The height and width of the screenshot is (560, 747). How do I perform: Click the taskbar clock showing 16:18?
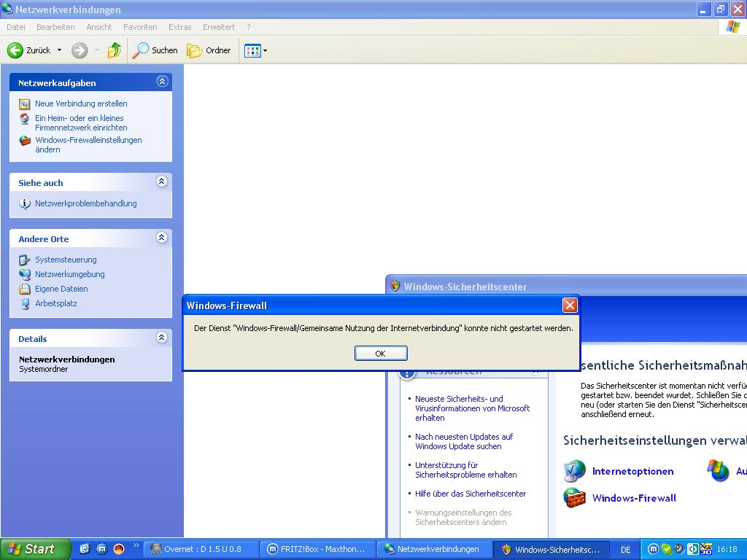727,550
